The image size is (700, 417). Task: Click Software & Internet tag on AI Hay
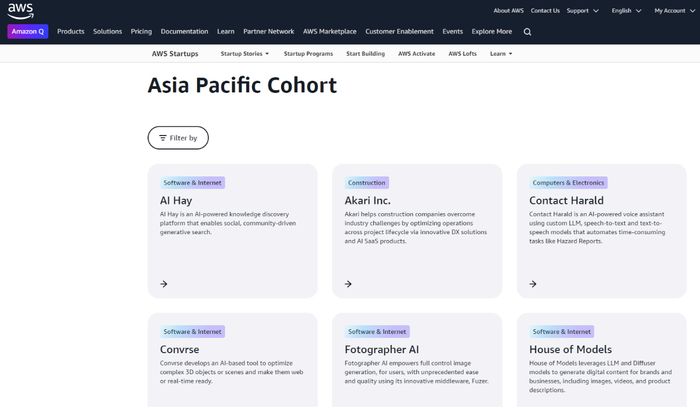point(192,183)
